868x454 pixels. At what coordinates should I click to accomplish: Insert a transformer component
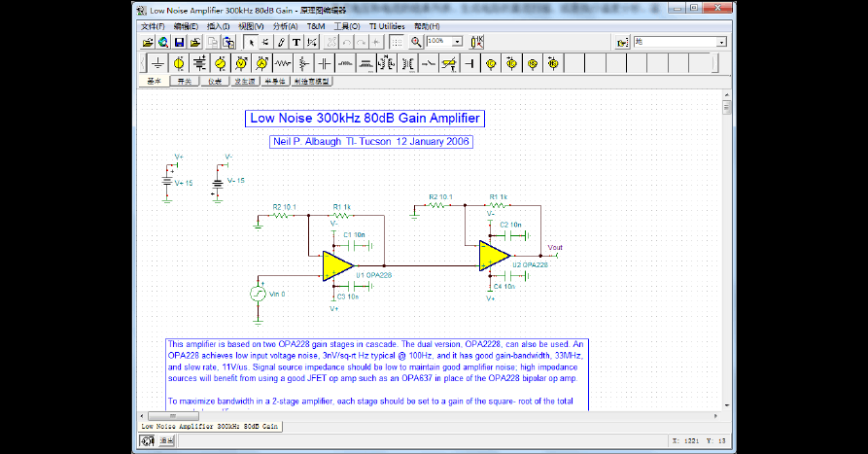[x=387, y=63]
